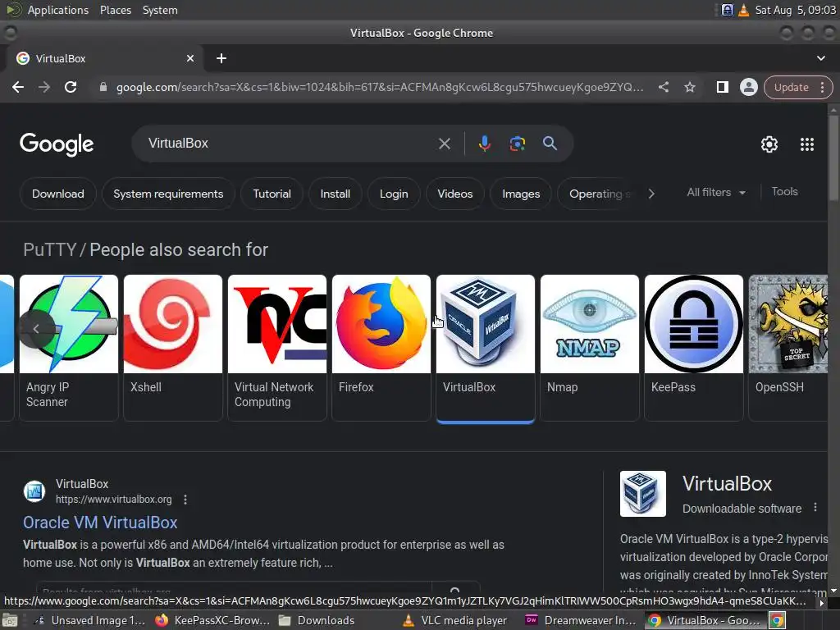Image resolution: width=840 pixels, height=630 pixels.
Task: Open the Firefox card
Action: (x=381, y=348)
